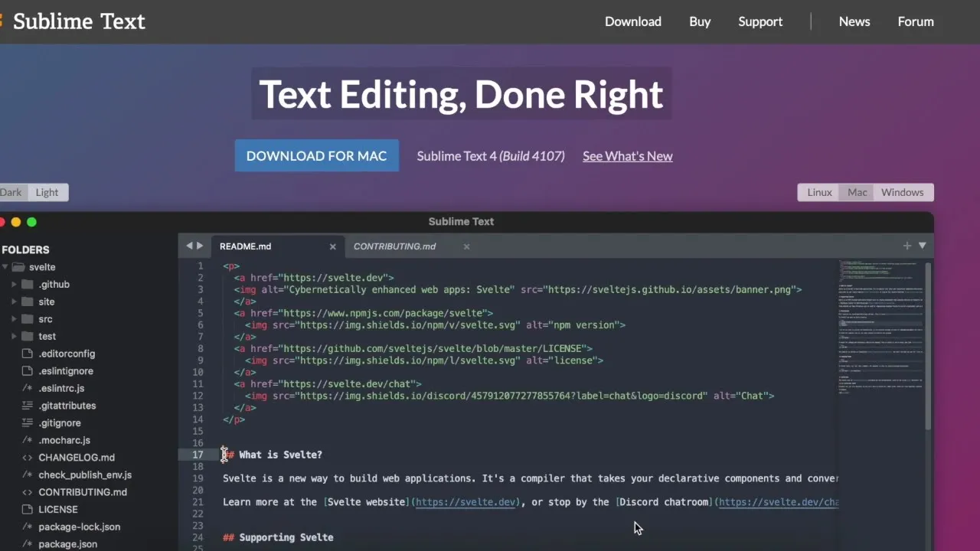Image resolution: width=980 pixels, height=551 pixels.
Task: Collapse the svelte root folder
Action: coord(5,267)
